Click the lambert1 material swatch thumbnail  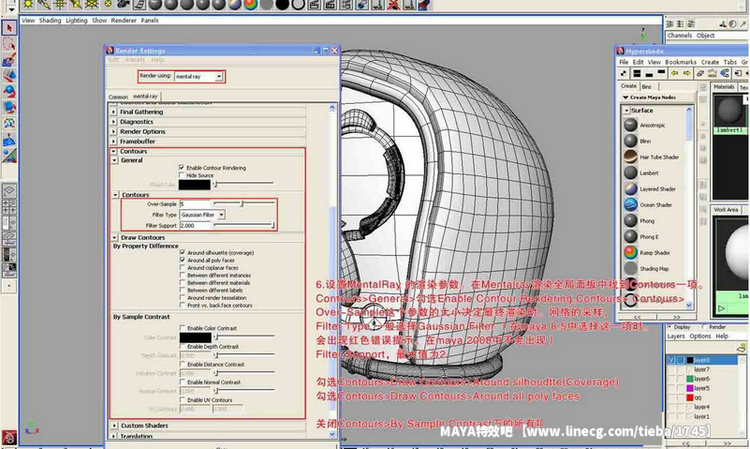730,110
